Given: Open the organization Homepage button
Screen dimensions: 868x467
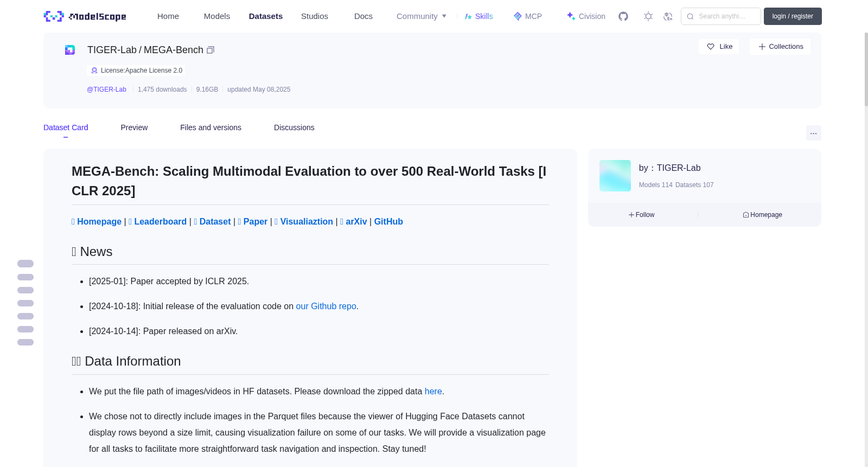Looking at the screenshot, I should pyautogui.click(x=763, y=215).
